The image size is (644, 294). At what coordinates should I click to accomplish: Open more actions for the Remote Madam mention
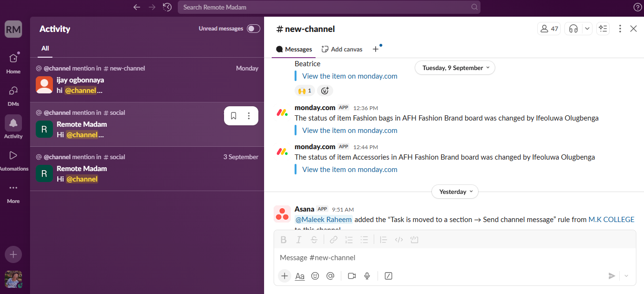coord(249,116)
